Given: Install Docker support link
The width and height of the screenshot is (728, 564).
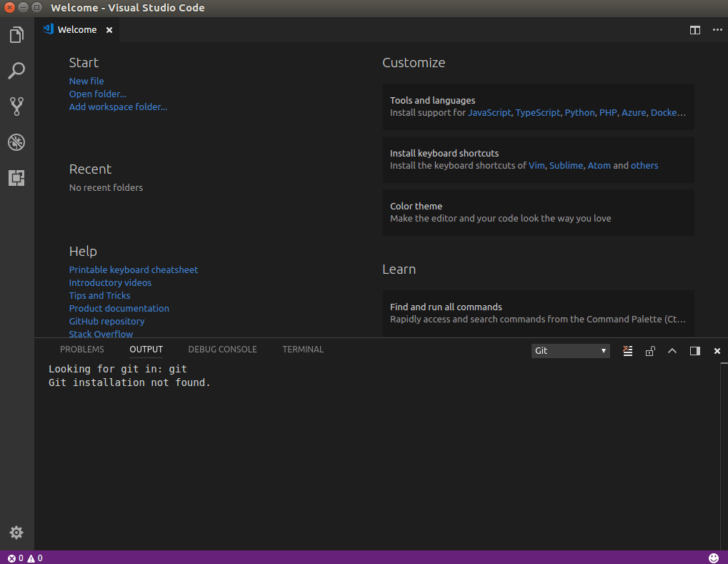Looking at the screenshot, I should coord(668,113).
